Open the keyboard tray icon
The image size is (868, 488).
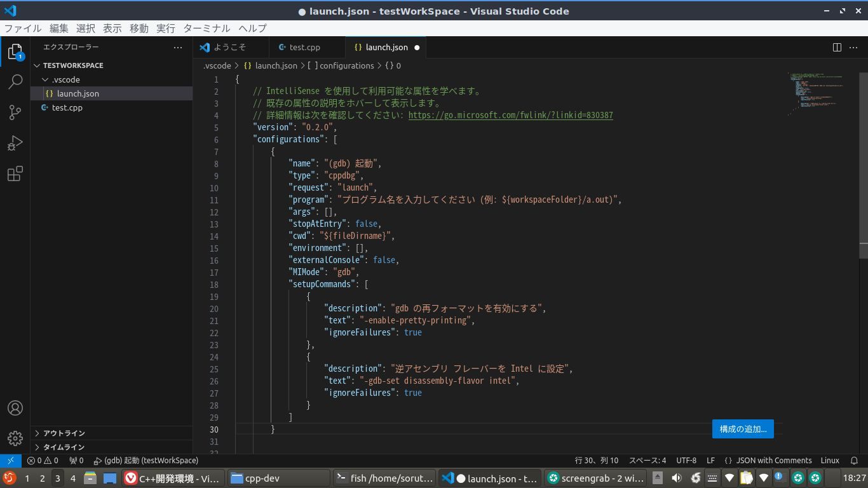point(712,478)
